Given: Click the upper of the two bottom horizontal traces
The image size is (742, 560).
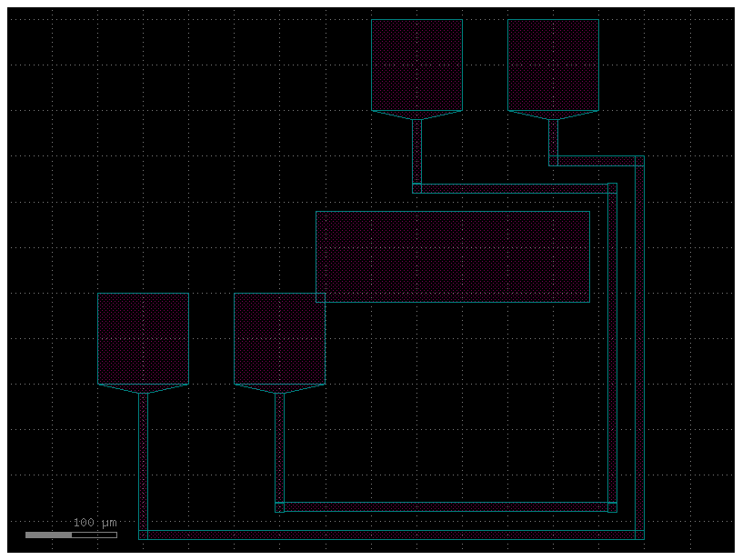Looking at the screenshot, I should 446,507.
